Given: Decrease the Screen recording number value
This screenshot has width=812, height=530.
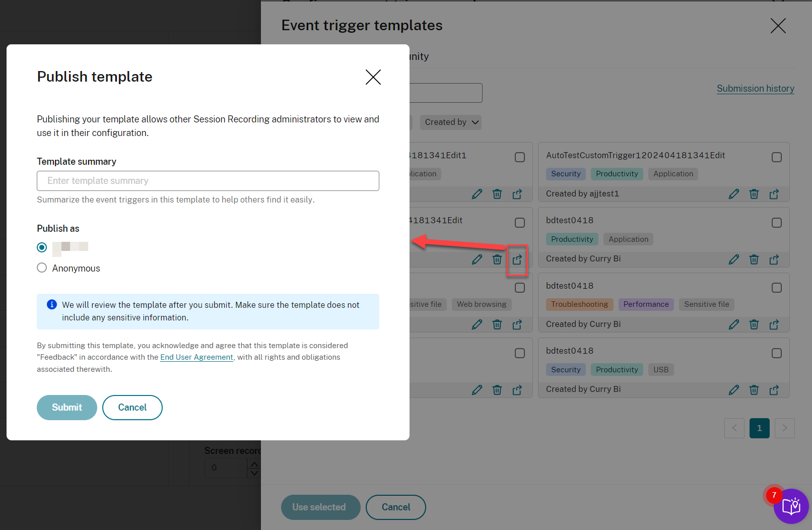Looking at the screenshot, I should point(254,473).
